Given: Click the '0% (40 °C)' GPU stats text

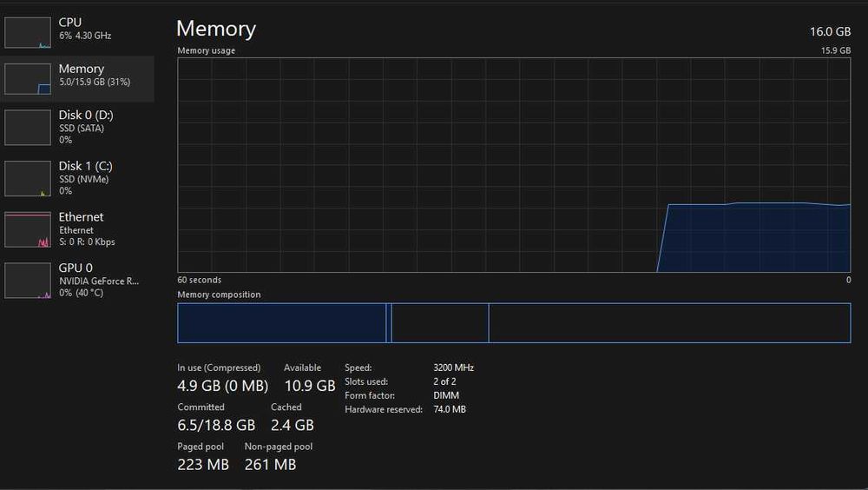Looking at the screenshot, I should point(82,293).
